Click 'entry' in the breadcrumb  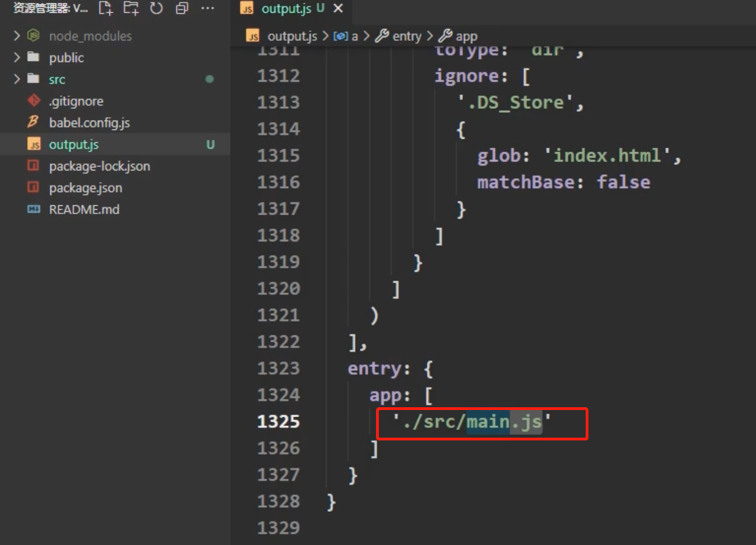tap(407, 37)
